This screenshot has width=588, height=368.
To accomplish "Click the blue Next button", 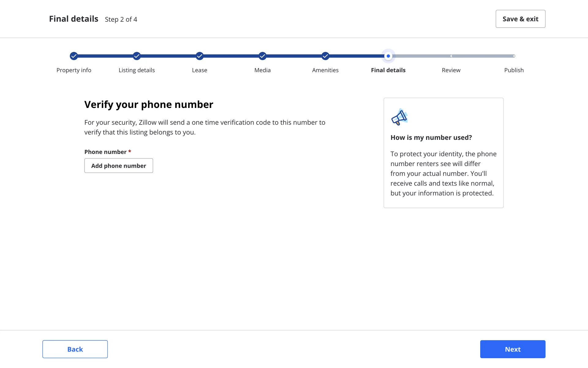I will point(513,349).
